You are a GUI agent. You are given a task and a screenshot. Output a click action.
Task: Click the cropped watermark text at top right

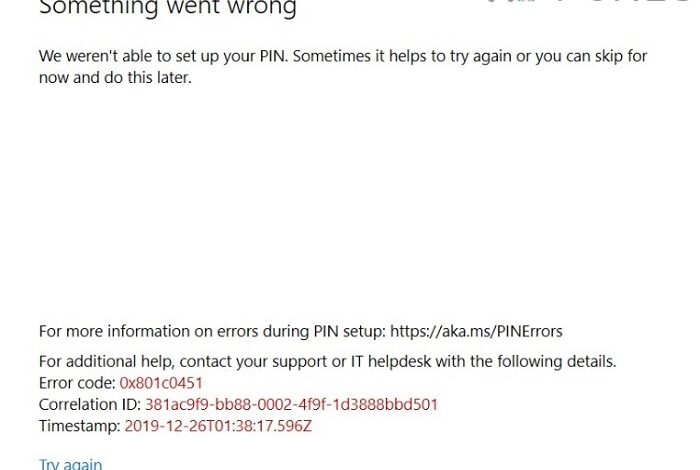600,5
